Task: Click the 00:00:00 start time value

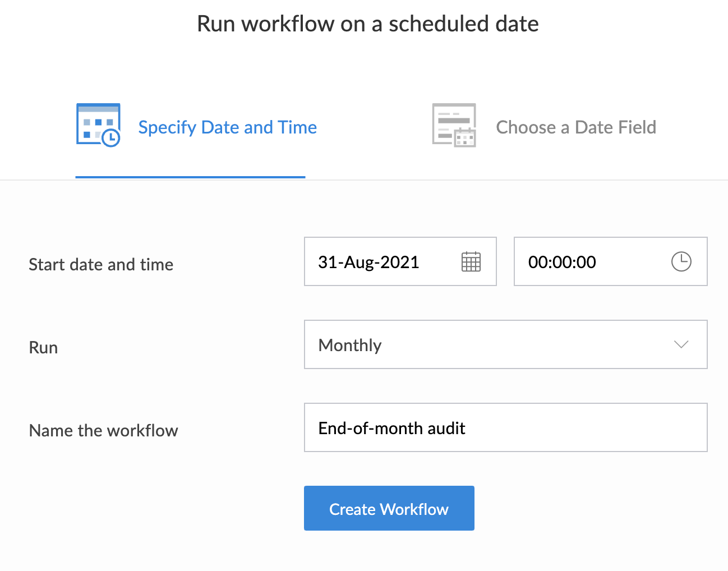Action: [x=562, y=262]
